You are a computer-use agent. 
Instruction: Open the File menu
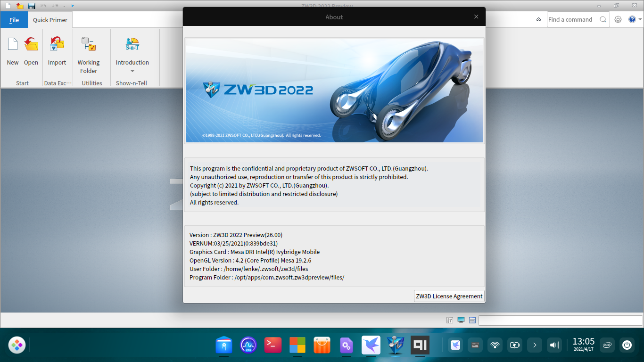pyautogui.click(x=14, y=20)
